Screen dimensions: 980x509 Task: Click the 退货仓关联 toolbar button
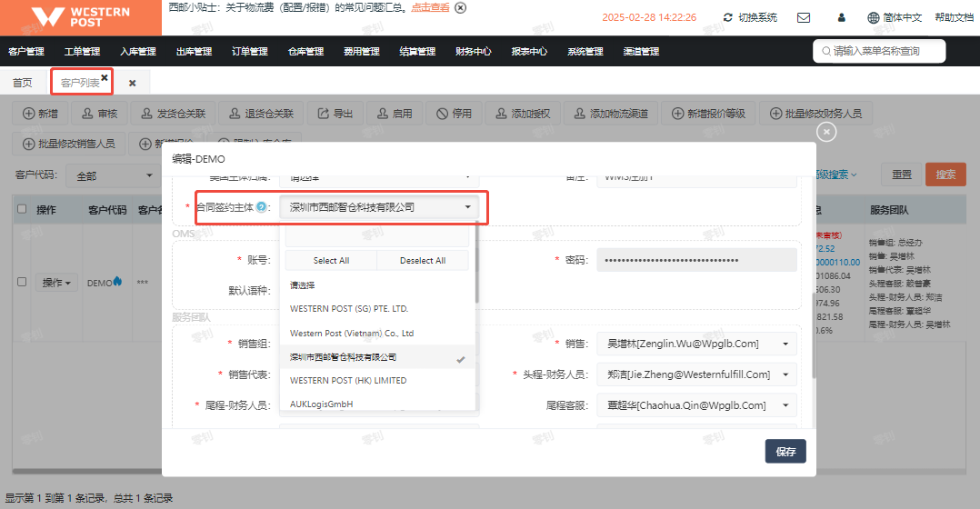(x=261, y=114)
